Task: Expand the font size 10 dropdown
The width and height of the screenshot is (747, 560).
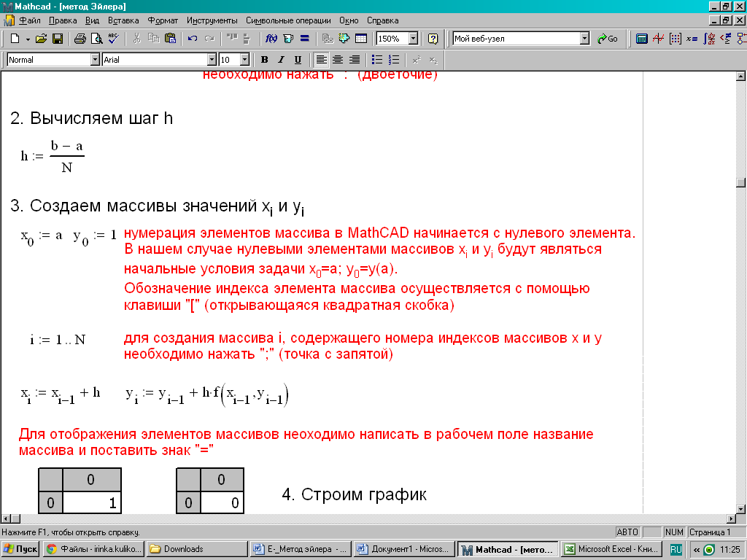Action: [x=245, y=60]
